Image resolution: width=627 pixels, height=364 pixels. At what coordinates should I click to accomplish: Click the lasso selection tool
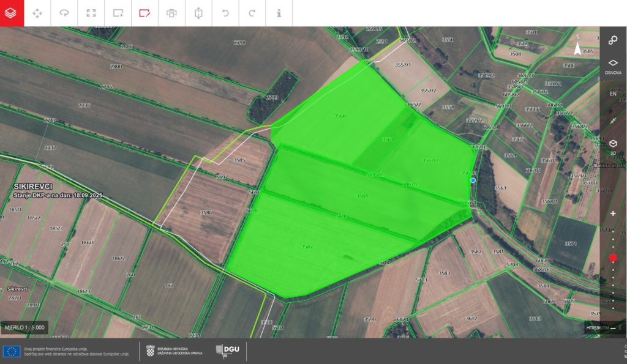[x=64, y=13]
